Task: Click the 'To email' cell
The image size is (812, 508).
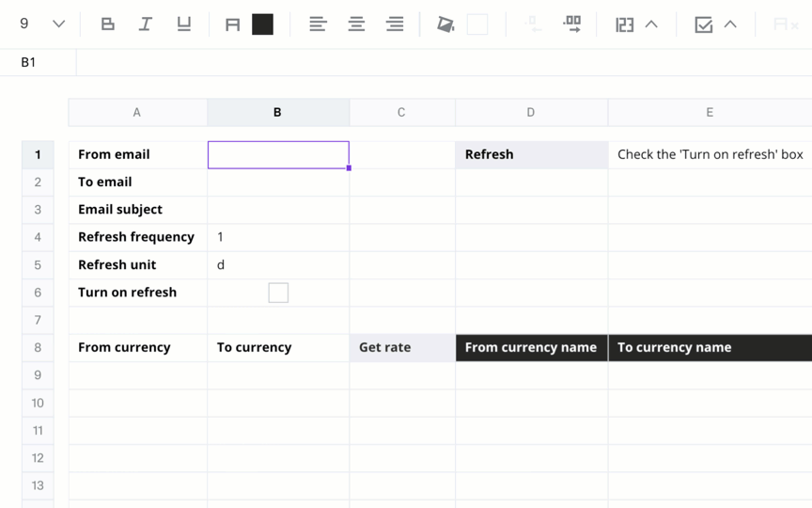Action: (138, 182)
